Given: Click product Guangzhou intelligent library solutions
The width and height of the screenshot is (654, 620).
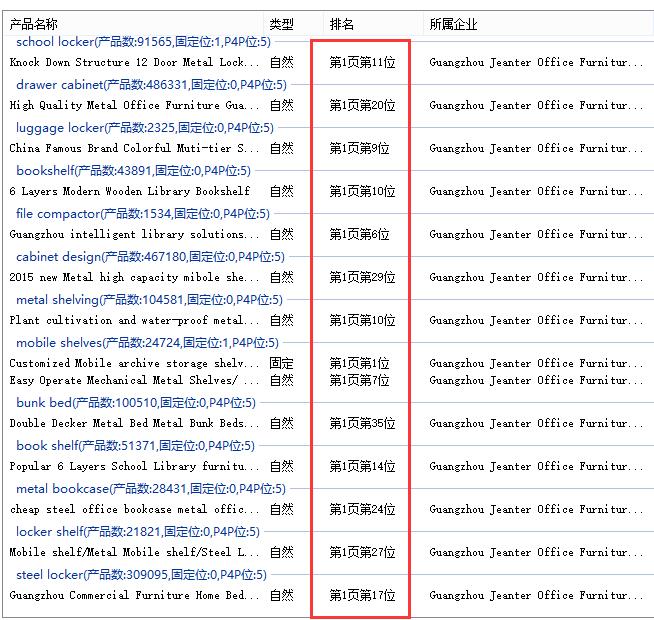Looking at the screenshot, I should (134, 234).
